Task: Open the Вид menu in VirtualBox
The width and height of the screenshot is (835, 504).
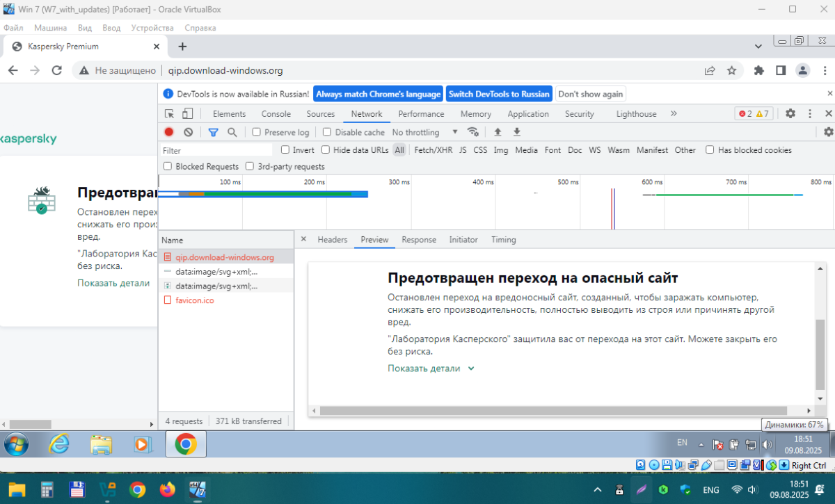Action: tap(85, 28)
